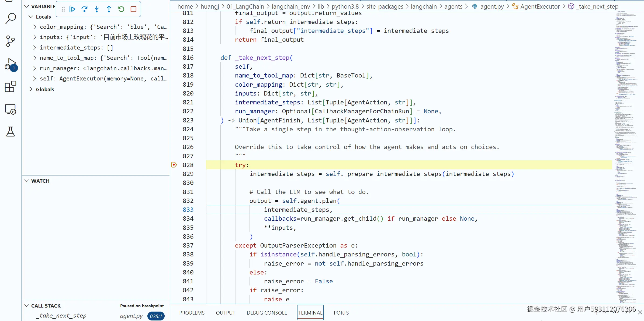Stop debugging with the red square

click(133, 9)
